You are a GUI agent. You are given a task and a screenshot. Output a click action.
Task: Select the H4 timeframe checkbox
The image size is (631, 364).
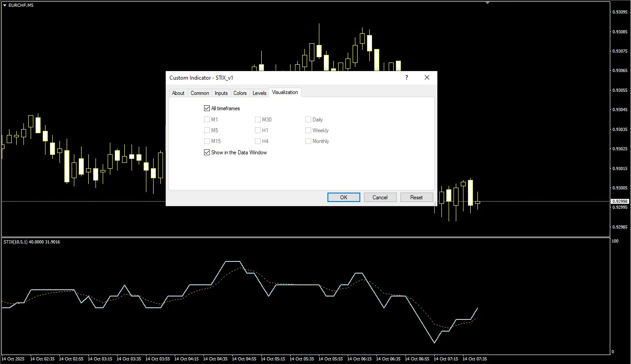258,141
